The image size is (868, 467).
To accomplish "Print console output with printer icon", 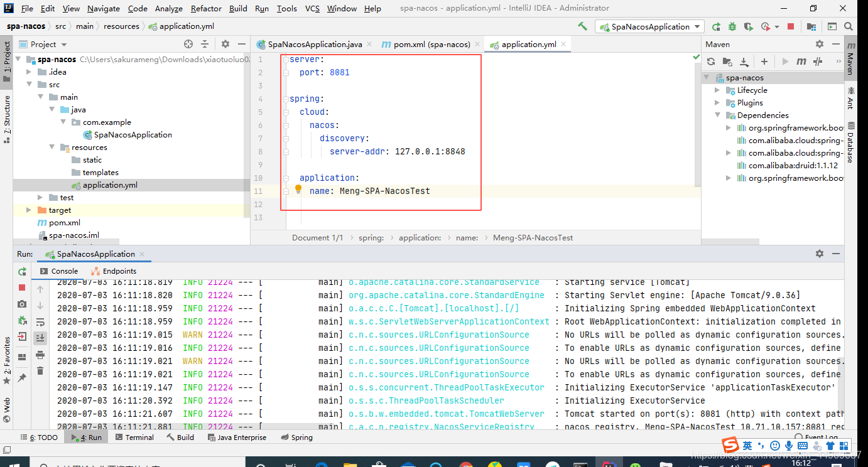I will [x=40, y=355].
